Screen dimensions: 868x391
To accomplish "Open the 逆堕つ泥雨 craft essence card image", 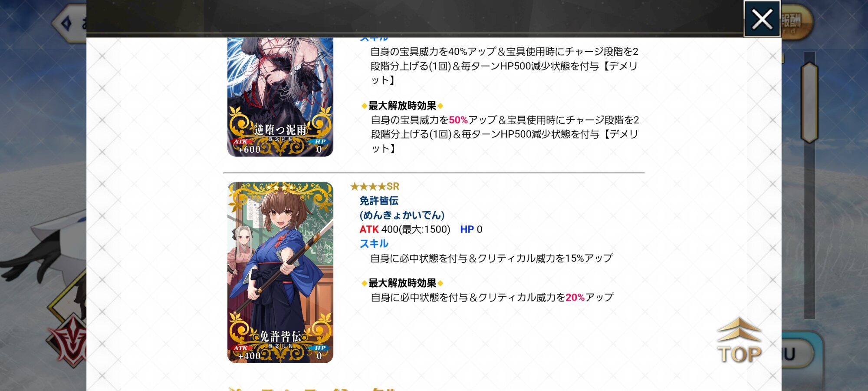I will [280, 97].
